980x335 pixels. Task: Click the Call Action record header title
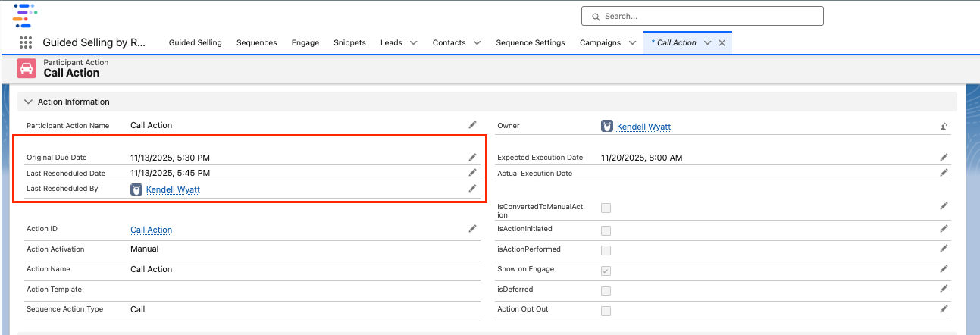point(71,73)
